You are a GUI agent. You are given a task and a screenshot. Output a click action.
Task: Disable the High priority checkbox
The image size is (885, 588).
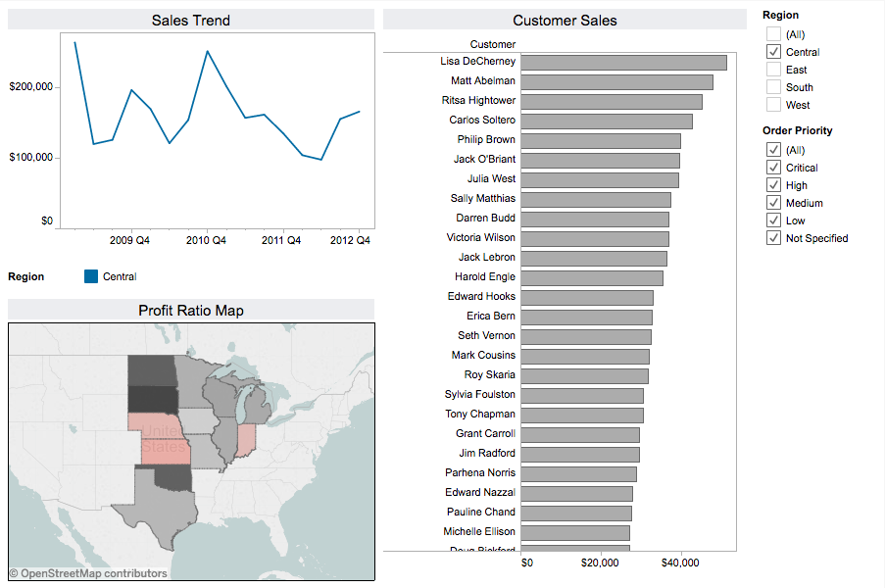tap(773, 184)
